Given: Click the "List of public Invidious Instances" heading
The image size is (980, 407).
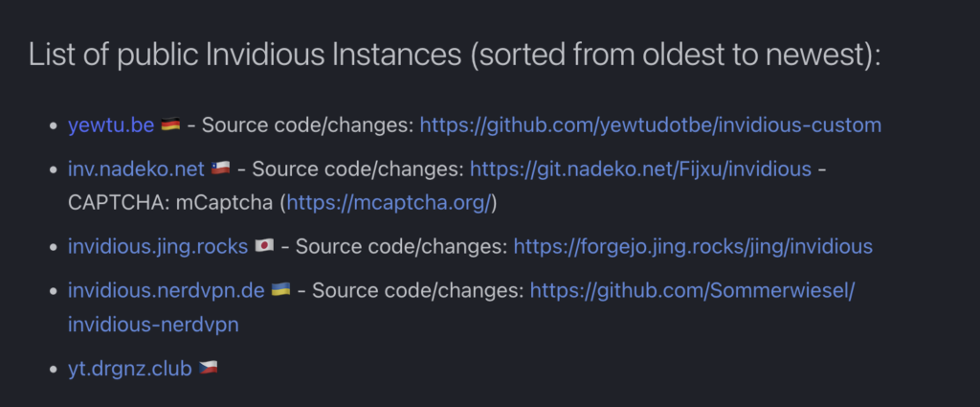Looking at the screenshot, I should coord(454,55).
